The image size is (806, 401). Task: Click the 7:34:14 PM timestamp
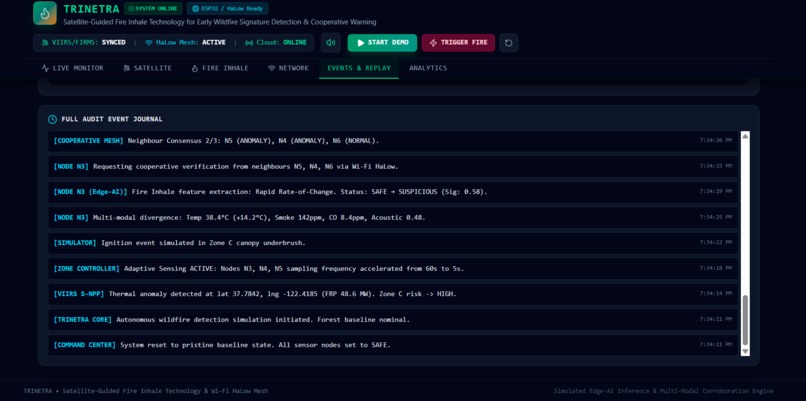pos(716,294)
